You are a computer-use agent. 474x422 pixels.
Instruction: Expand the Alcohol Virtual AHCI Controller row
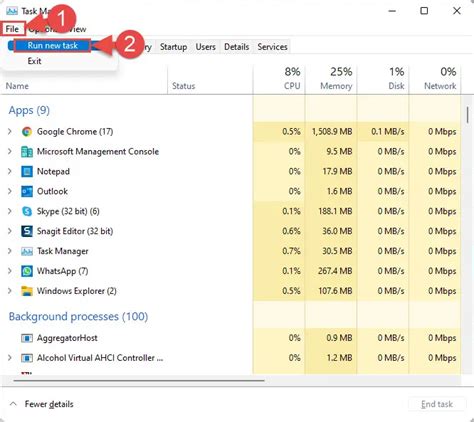(x=10, y=358)
